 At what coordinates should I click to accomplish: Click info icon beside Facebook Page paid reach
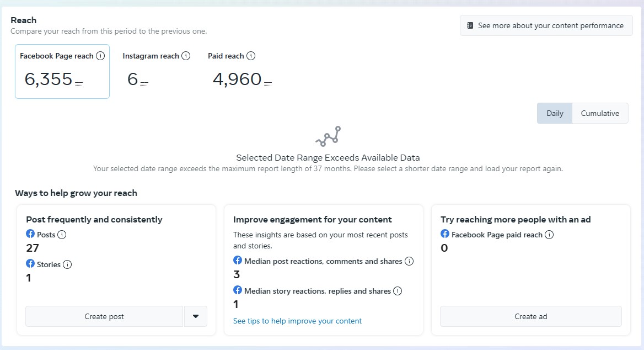point(549,235)
